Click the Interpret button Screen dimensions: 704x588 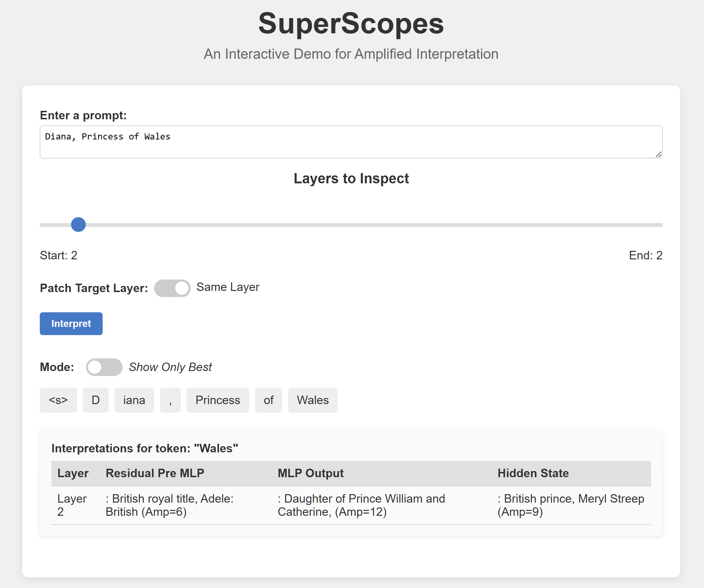coord(71,324)
